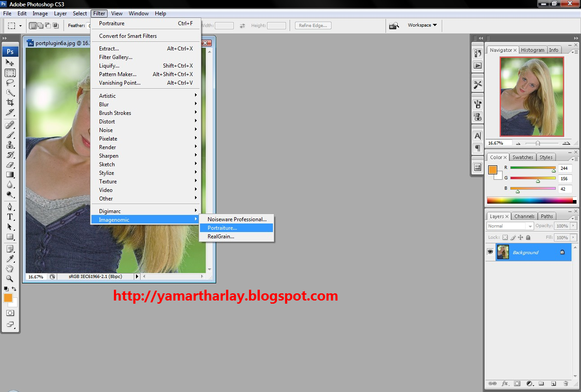Choose Noiseware Professional... entry
Screen dimensions: 581x392
[236, 219]
